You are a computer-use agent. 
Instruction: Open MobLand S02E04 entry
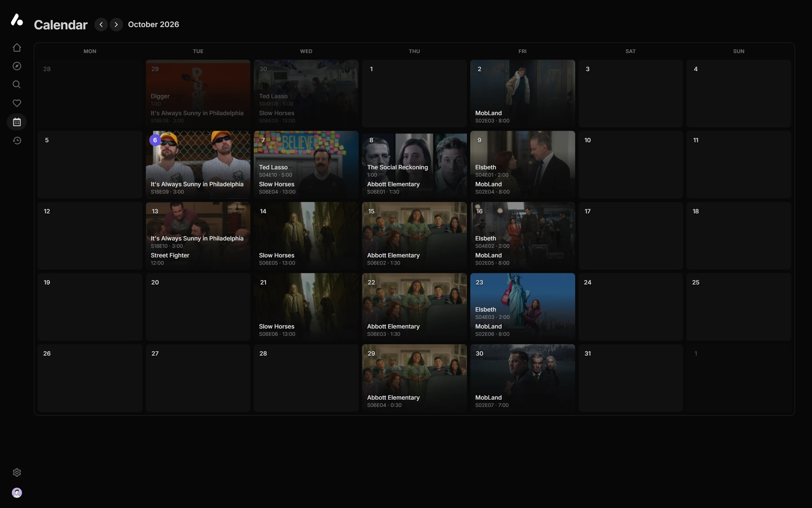[x=492, y=187]
